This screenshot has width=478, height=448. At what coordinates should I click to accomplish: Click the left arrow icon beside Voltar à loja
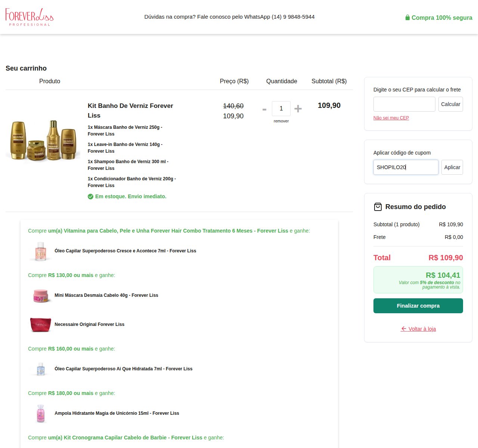click(404, 329)
